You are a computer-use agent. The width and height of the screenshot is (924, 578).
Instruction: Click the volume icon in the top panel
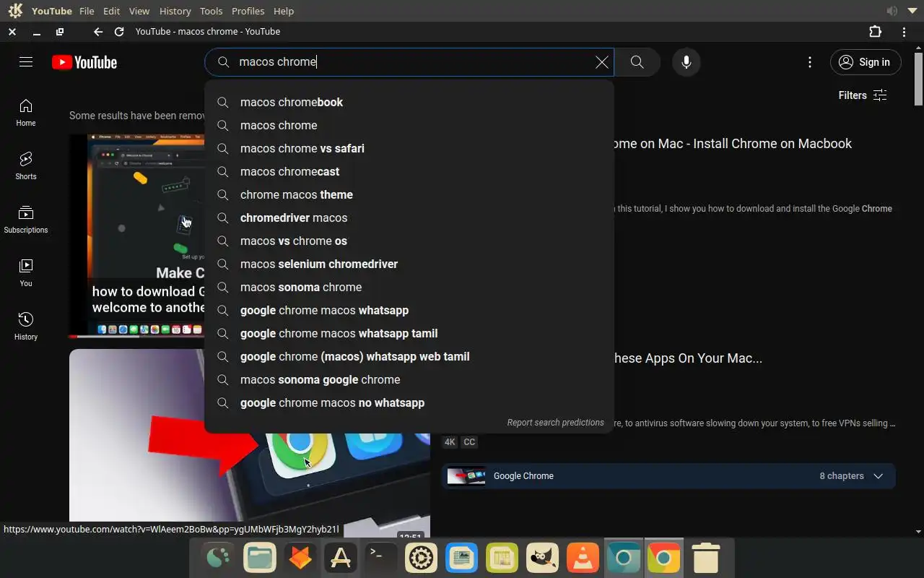click(892, 11)
